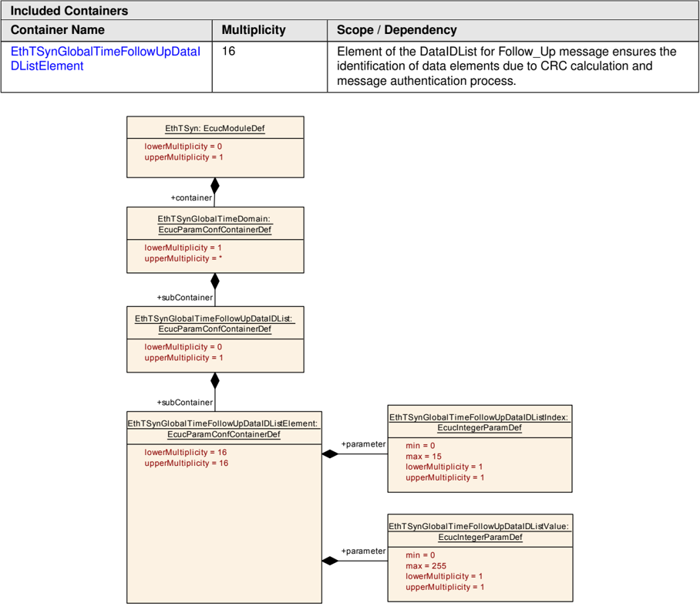
Task: Select the "EthTSyn: EcucModuleDef" box title
Action: click(x=215, y=128)
